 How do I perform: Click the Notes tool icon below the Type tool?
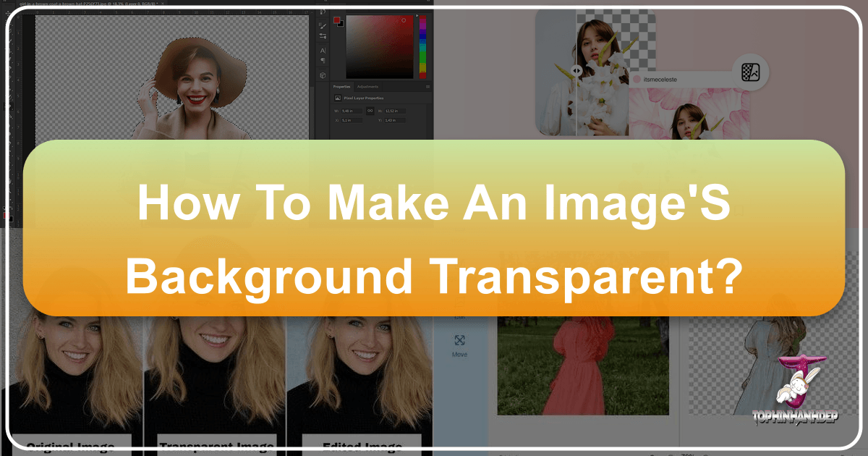tap(323, 60)
